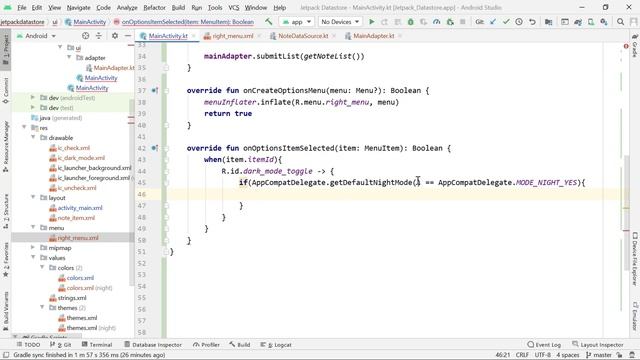640x360 pixels.
Task: Switch to NoteDataSource.kt editor tab
Action: (303, 36)
